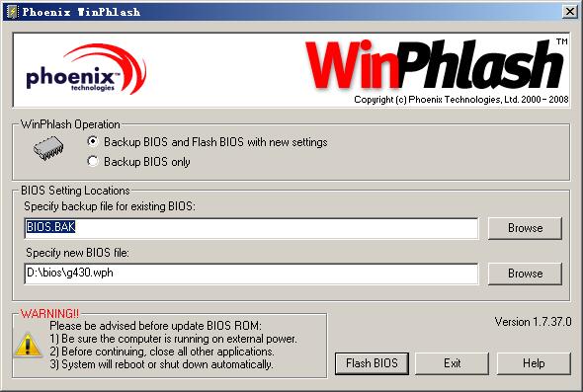Click into the D:\bios\g430.wph file field
The height and width of the screenshot is (392, 583).
point(251,274)
